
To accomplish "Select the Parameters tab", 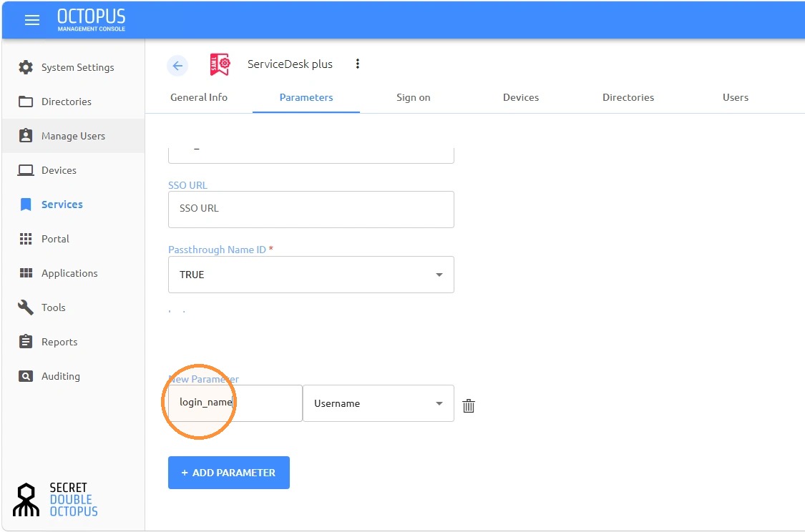I will point(306,97).
